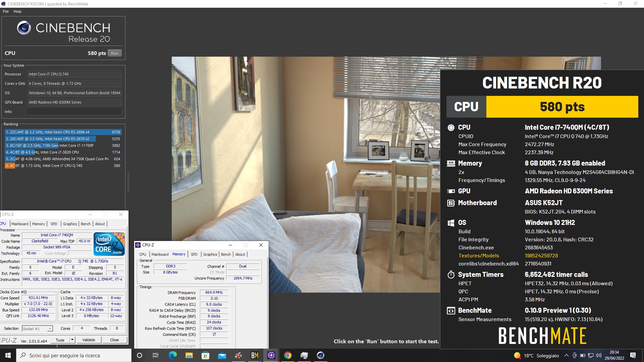Click the Motherboard icon in BenchMate panel

coord(451,203)
